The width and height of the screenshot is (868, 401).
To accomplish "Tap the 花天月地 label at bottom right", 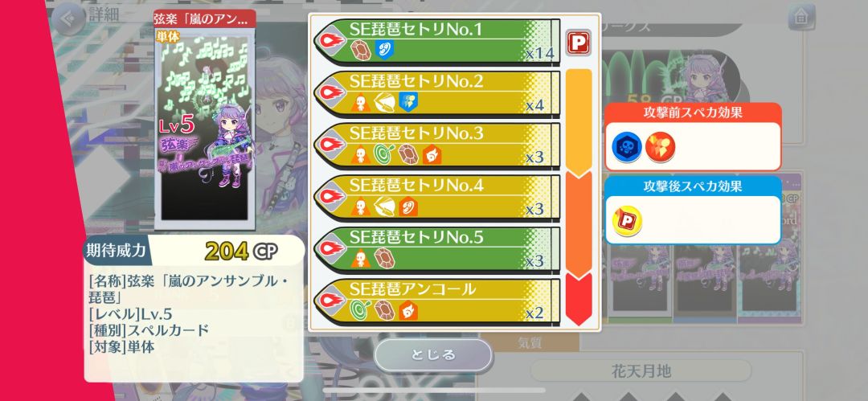I will [641, 370].
